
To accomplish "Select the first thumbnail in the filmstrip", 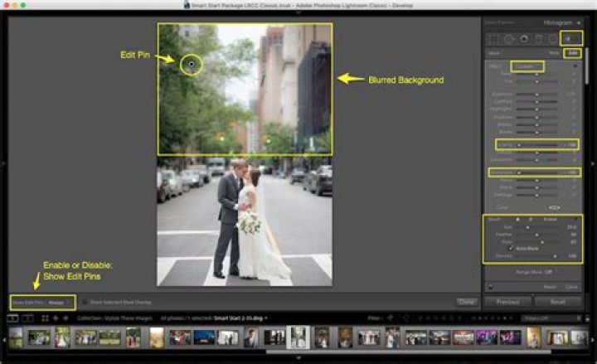I will click(x=16, y=337).
